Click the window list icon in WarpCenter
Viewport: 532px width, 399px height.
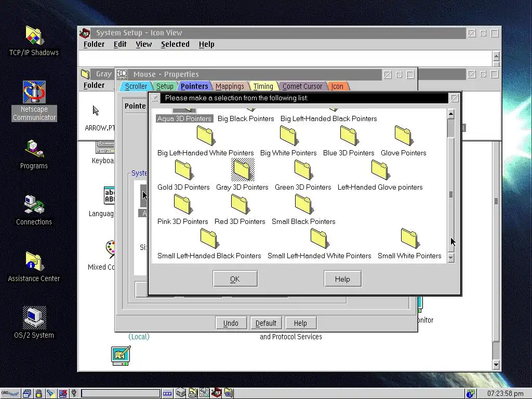click(x=27, y=394)
